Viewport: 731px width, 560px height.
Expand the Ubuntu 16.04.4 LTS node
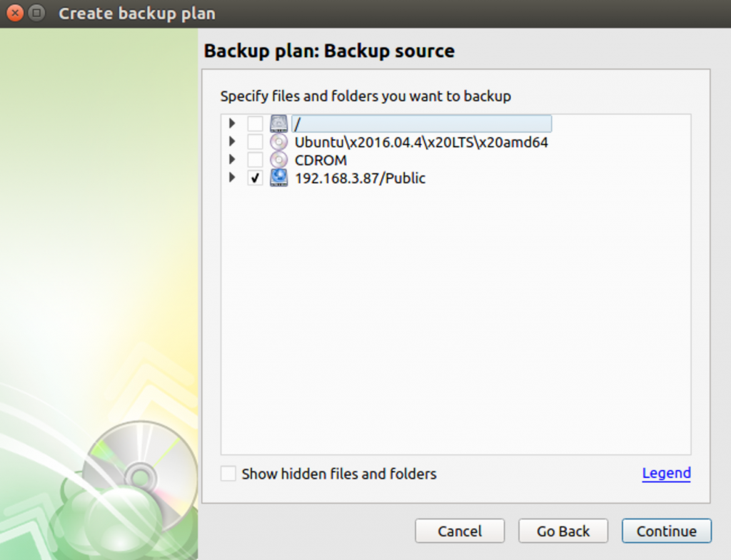pos(232,141)
